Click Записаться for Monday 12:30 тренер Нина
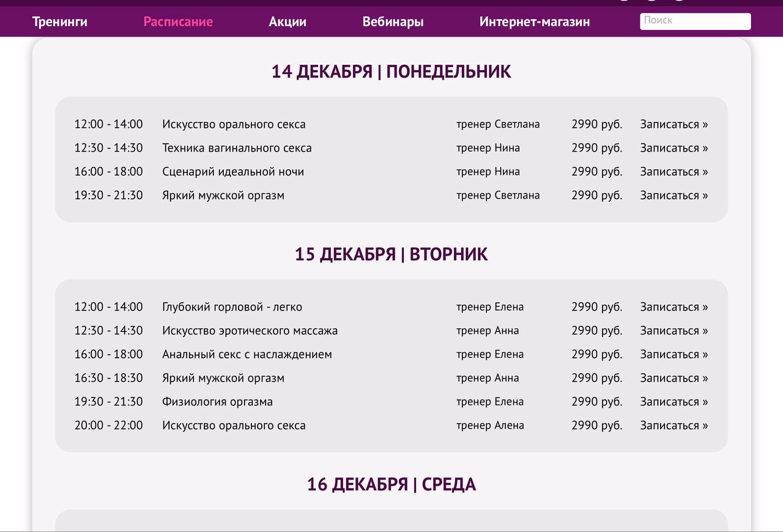783x532 pixels. pos(674,148)
